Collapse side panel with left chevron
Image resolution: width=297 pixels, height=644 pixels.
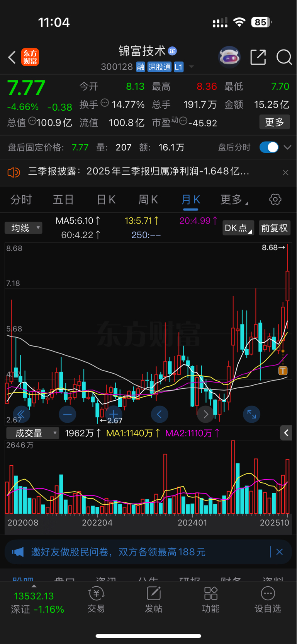(286, 433)
